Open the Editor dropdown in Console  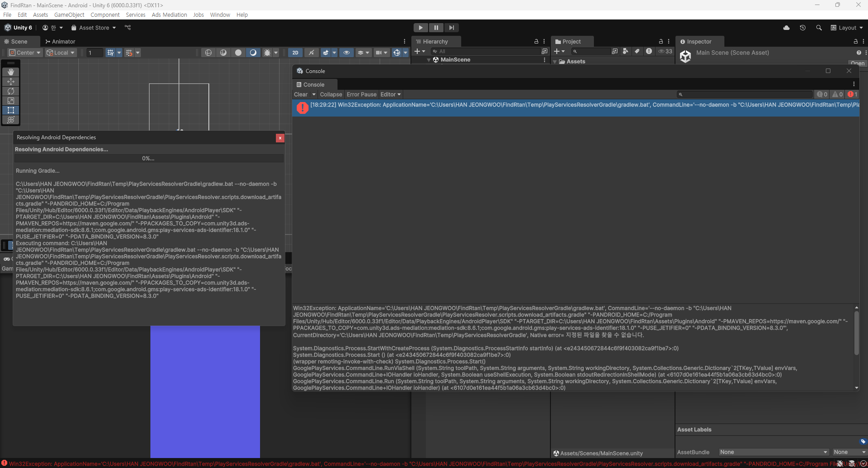pyautogui.click(x=391, y=94)
